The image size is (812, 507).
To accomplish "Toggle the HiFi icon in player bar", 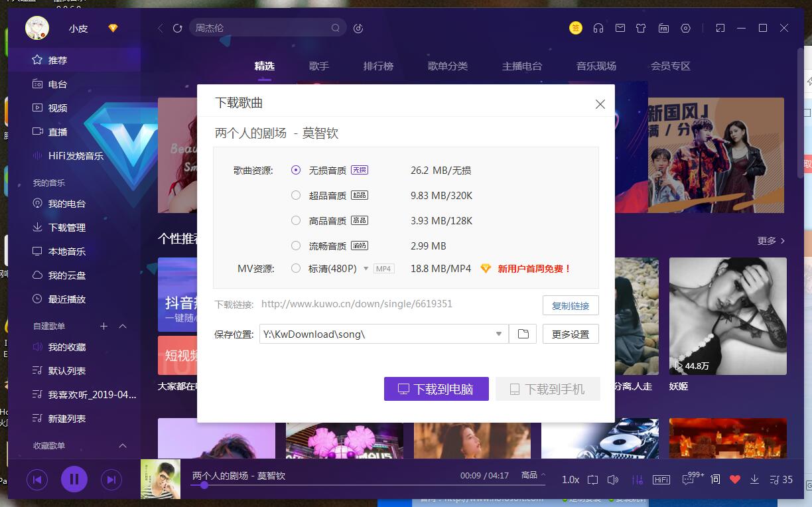I will click(661, 479).
